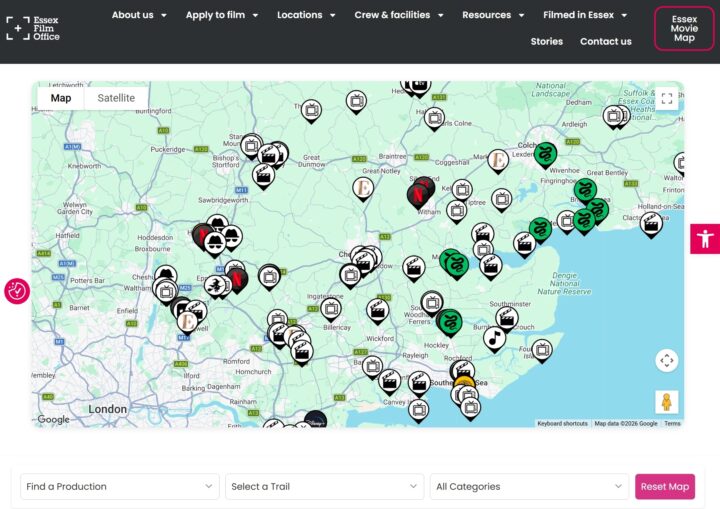This screenshot has height=509, width=720.
Task: Open the All Categories dropdown
Action: [x=529, y=486]
